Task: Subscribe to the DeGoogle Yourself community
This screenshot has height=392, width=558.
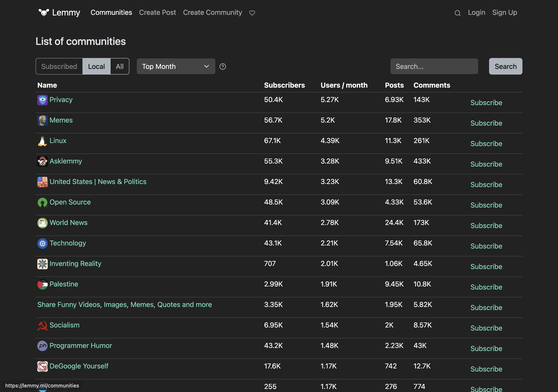Action: click(486, 369)
